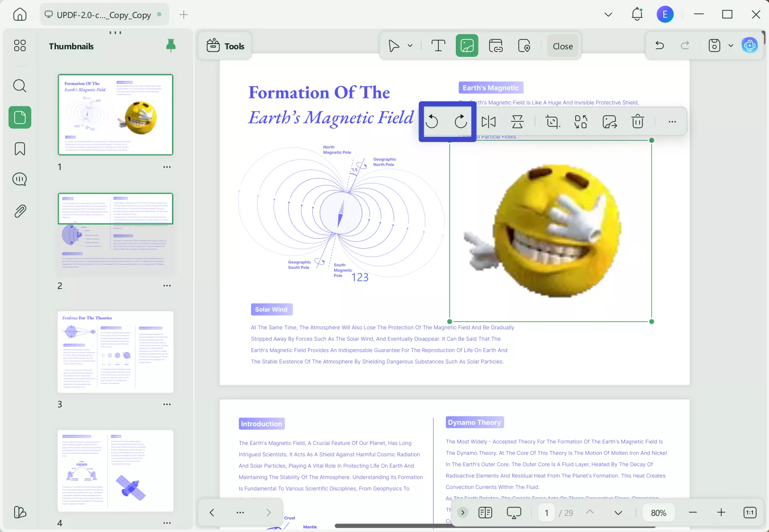Go to previous page up chevron
This screenshot has height=532, width=769.
point(590,513)
